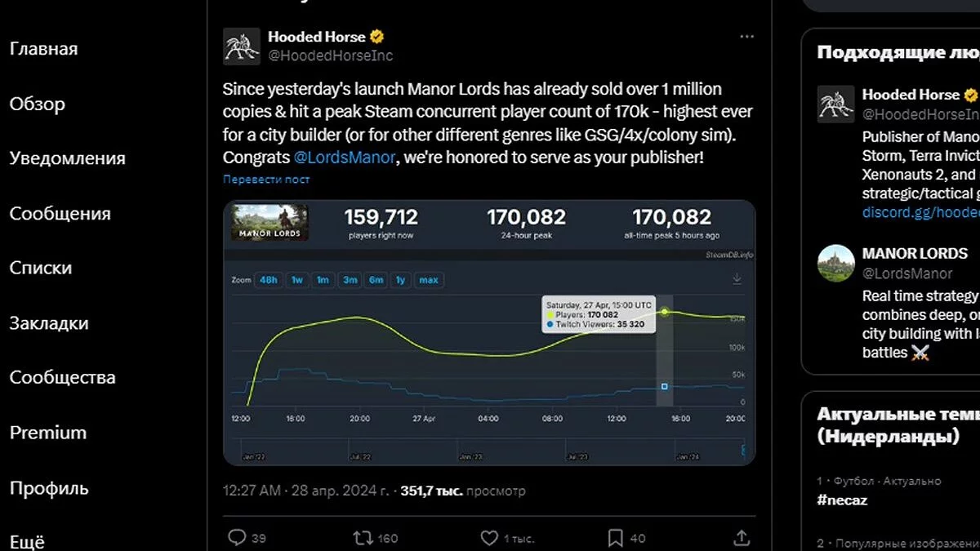Open the Ещё more menu
980x551 pixels.
coord(27,542)
